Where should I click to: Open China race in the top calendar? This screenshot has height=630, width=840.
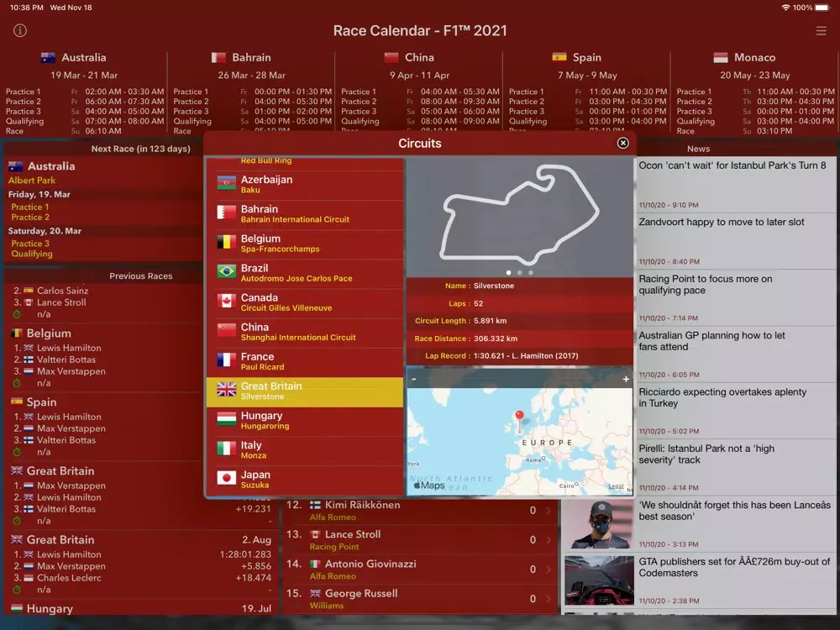tap(419, 94)
